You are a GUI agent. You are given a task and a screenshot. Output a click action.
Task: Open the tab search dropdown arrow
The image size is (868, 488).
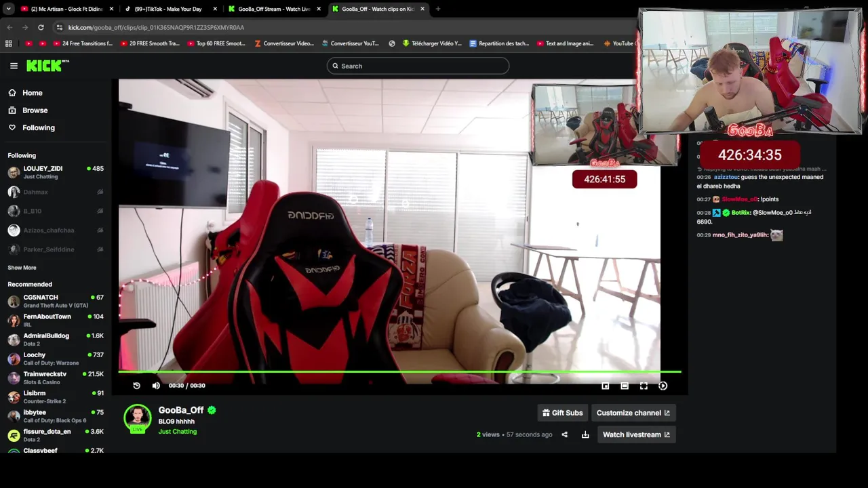8,9
